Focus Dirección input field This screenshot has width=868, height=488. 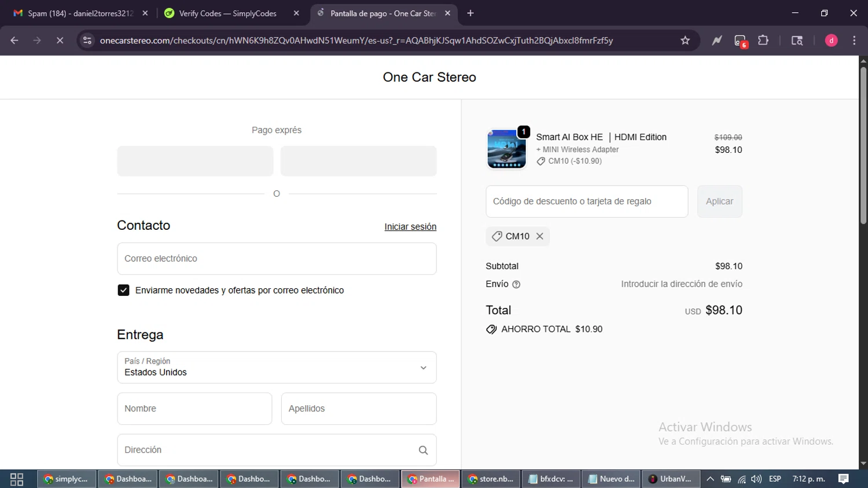pos(277,450)
